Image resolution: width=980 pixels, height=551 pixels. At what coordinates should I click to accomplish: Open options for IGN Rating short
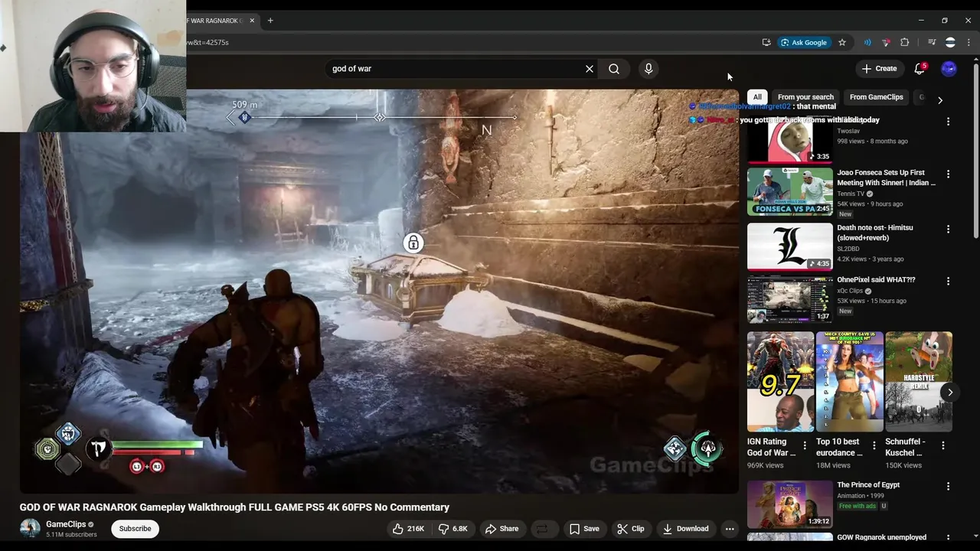click(805, 445)
